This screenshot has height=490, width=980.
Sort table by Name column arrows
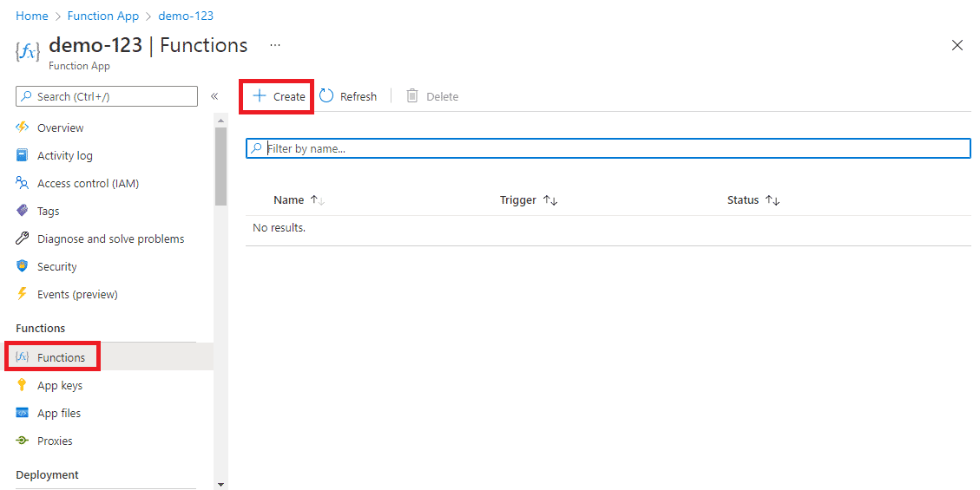tap(318, 199)
